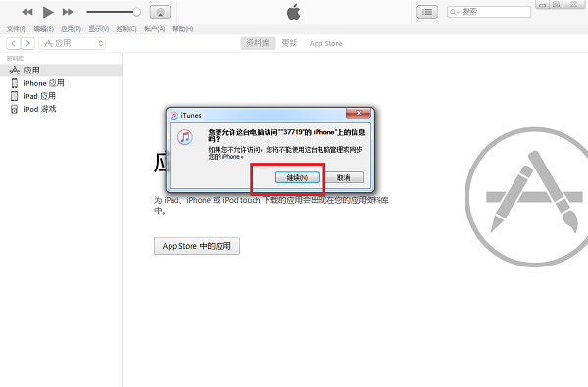Click the iTunes music note dialog icon
Image resolution: width=588 pixels, height=387 pixels.
tap(185, 137)
